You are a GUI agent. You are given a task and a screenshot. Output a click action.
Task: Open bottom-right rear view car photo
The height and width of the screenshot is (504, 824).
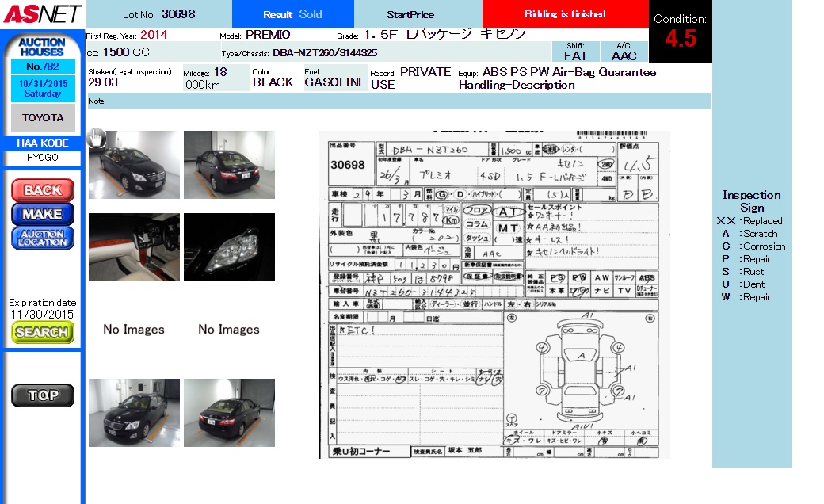pyautogui.click(x=229, y=412)
